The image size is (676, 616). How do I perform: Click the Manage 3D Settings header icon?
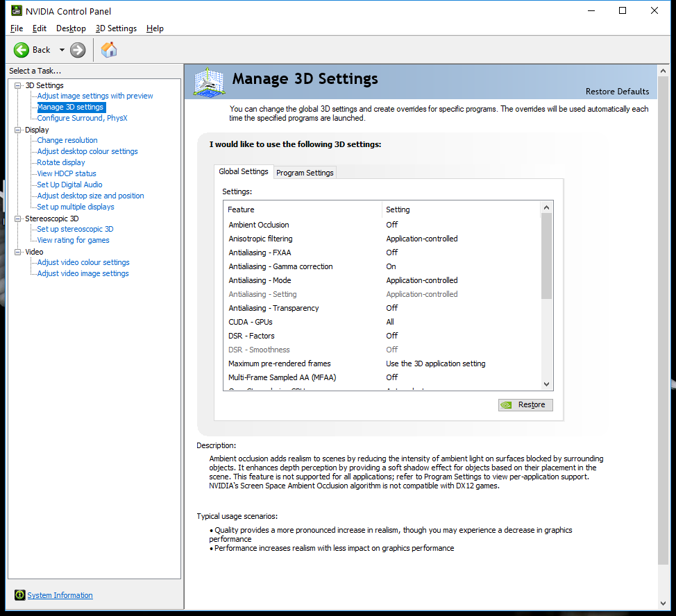click(x=209, y=82)
